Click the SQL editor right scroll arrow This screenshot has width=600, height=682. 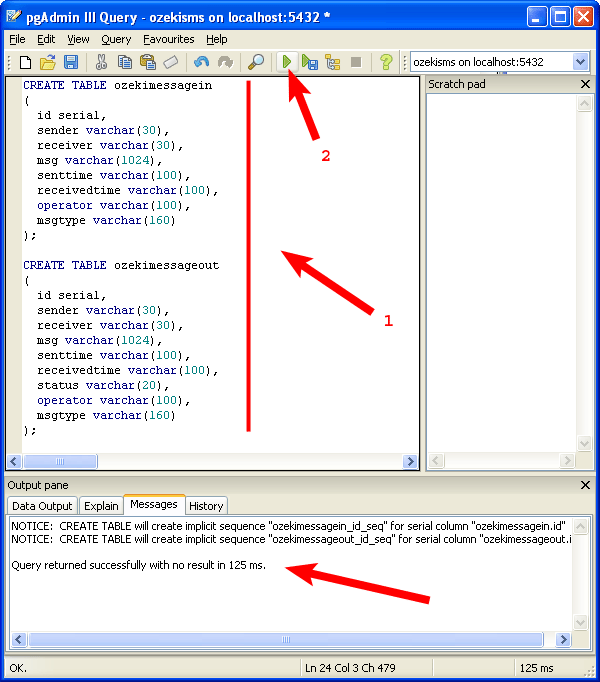pyautogui.click(x=410, y=461)
